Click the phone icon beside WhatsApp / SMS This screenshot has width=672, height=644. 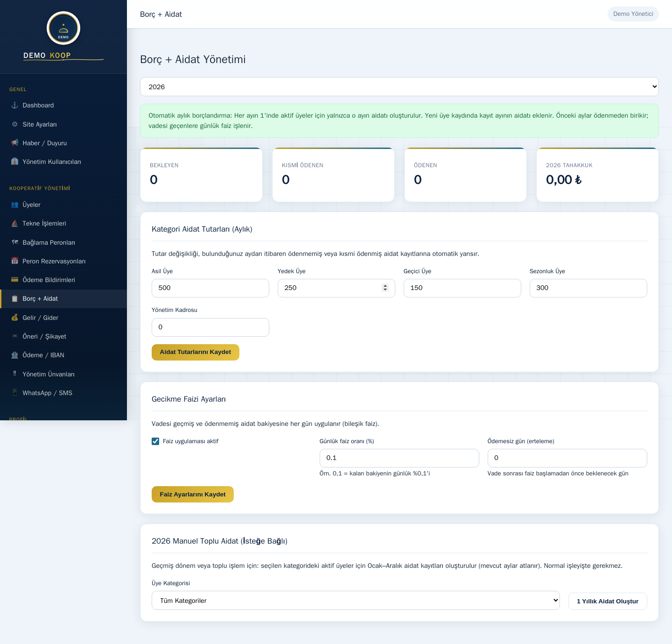pyautogui.click(x=15, y=393)
